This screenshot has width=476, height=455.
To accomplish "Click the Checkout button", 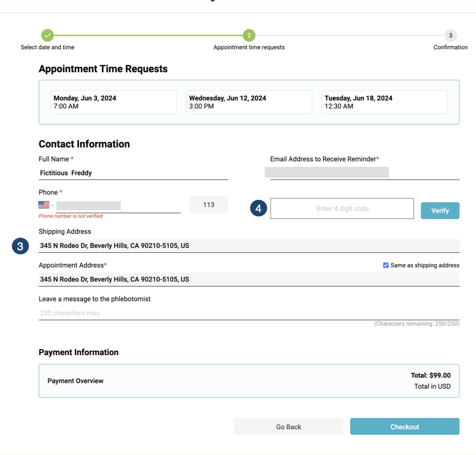I will 404,426.
